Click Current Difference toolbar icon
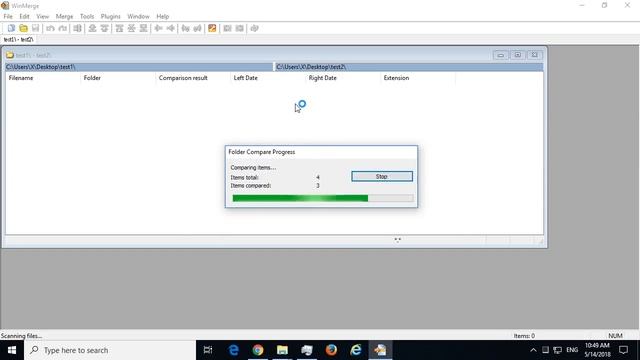 [x=131, y=28]
